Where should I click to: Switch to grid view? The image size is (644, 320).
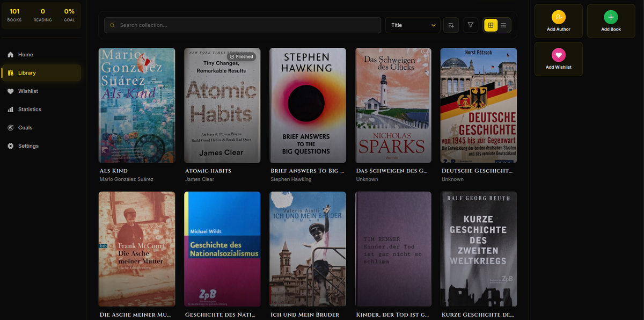491,25
